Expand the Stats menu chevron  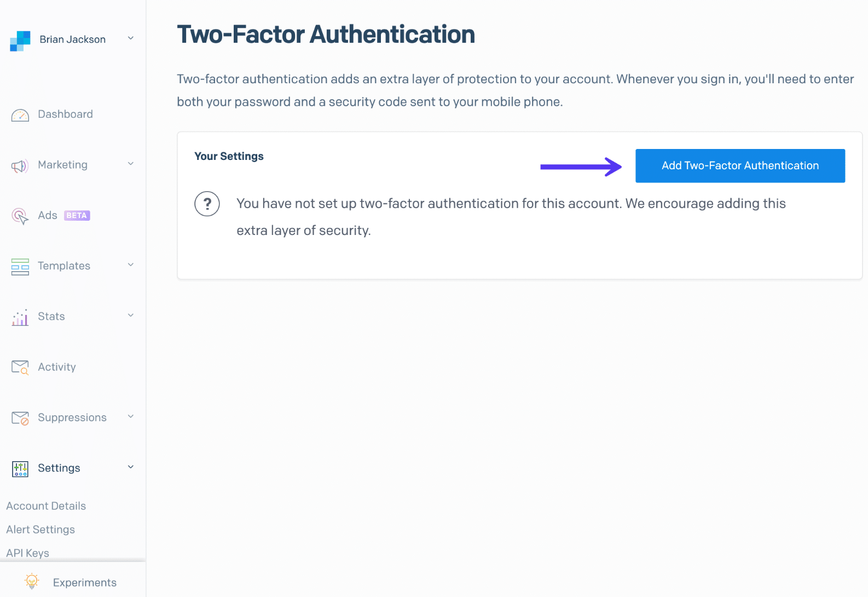point(130,315)
